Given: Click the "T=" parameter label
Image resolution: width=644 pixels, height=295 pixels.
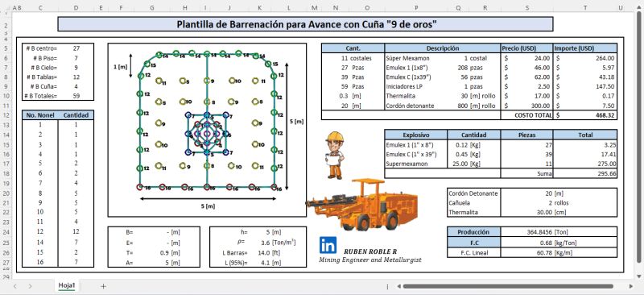Looking at the screenshot, I should click(x=130, y=252).
